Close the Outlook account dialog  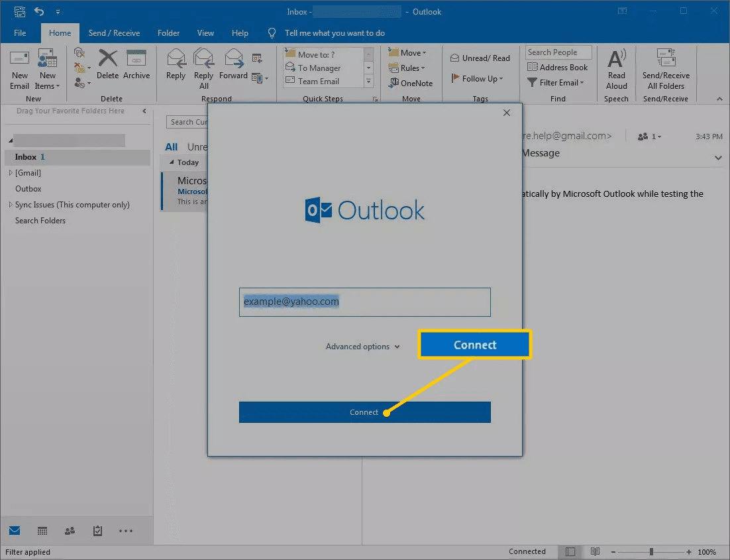[x=507, y=113]
